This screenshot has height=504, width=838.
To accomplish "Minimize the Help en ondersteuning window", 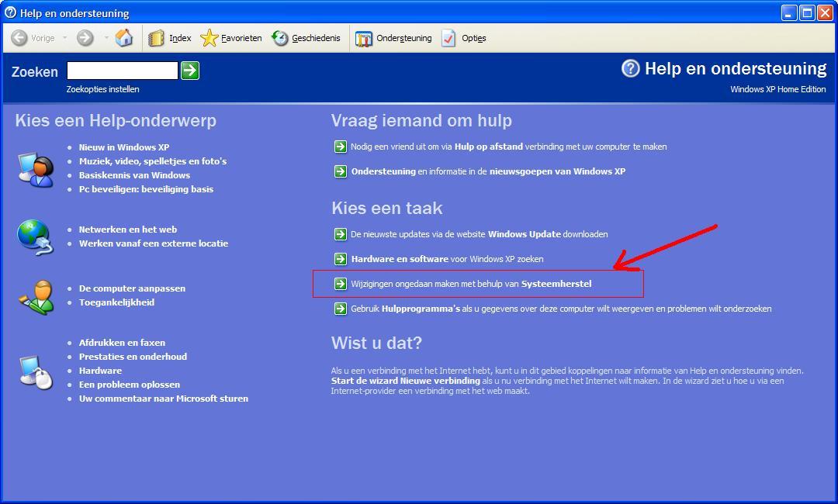I will coord(789,12).
